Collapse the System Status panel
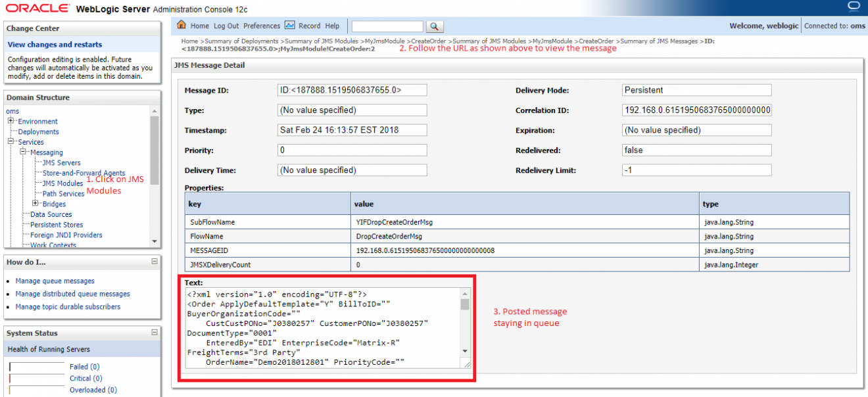868x397 pixels. [155, 333]
